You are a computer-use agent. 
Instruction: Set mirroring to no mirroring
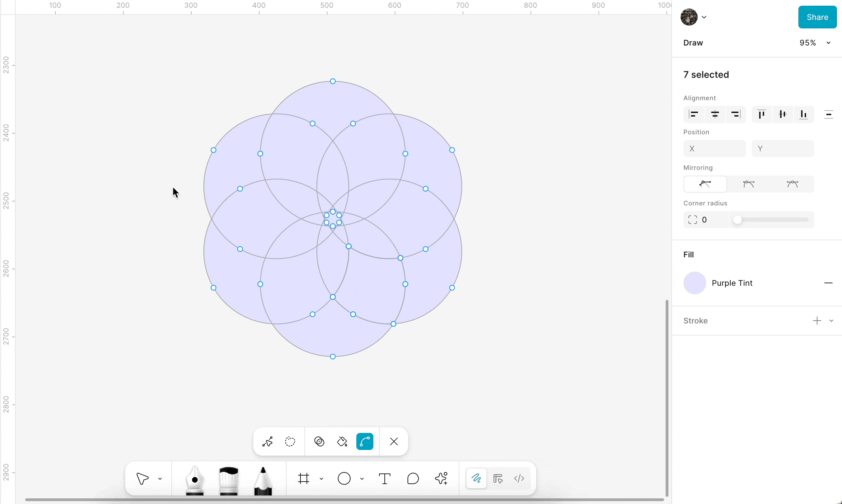click(x=705, y=184)
